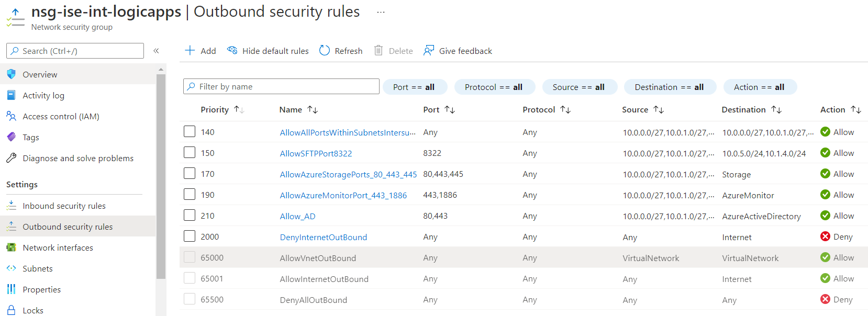Open Properties in the sidebar
Viewport: 868px width, 316px height.
pos(78,289)
